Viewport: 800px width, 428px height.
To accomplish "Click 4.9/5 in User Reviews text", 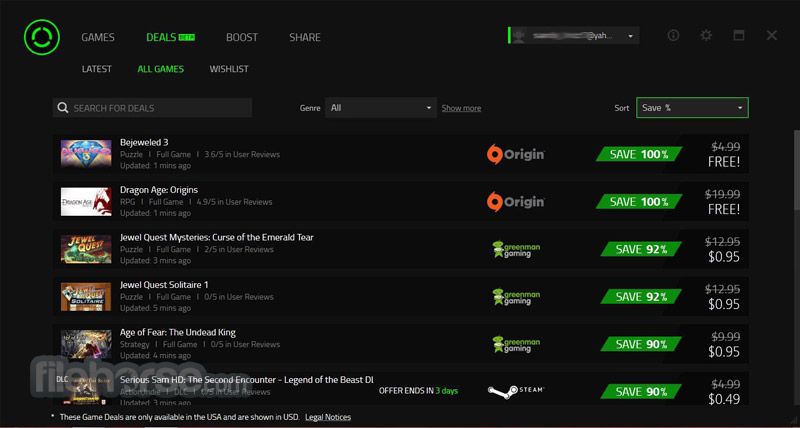I will [234, 202].
